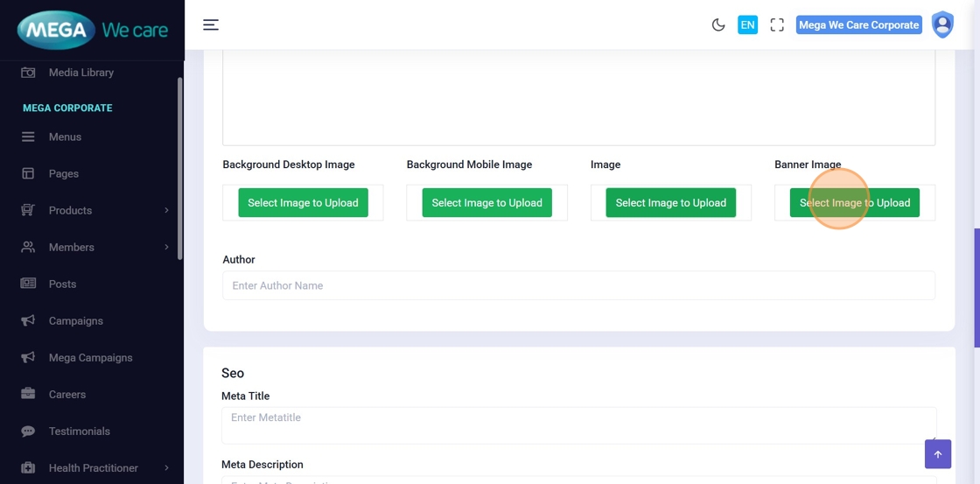Screen dimensions: 980x484
Task: Switch to dark mode moon icon
Action: pyautogui.click(x=718, y=25)
